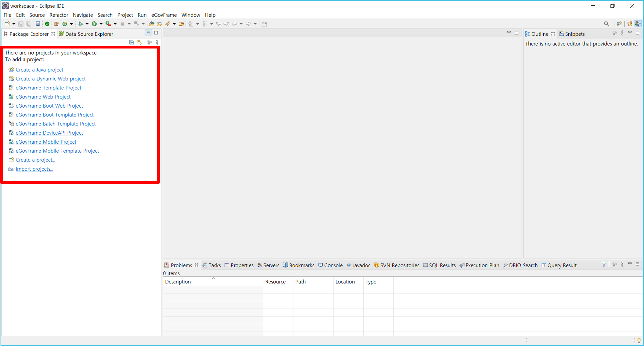Open the Debug dropdown arrow

pyautogui.click(x=87, y=24)
